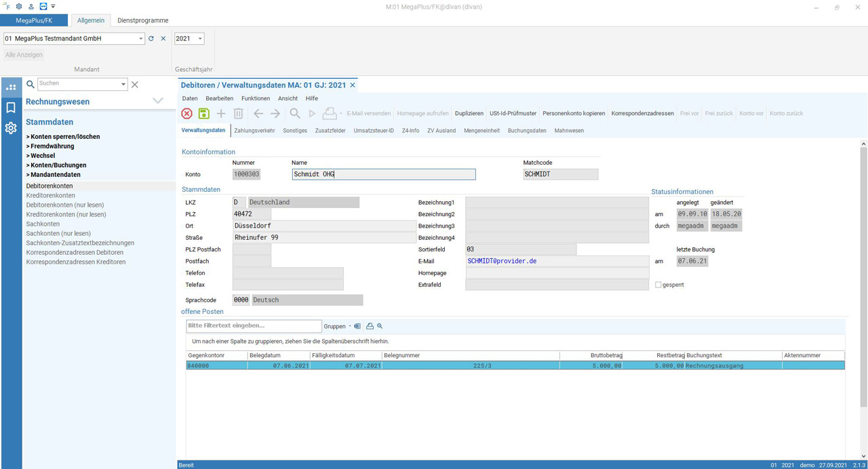Image resolution: width=868 pixels, height=469 pixels.
Task: Click Korrespondenzadressen button
Action: point(643,113)
